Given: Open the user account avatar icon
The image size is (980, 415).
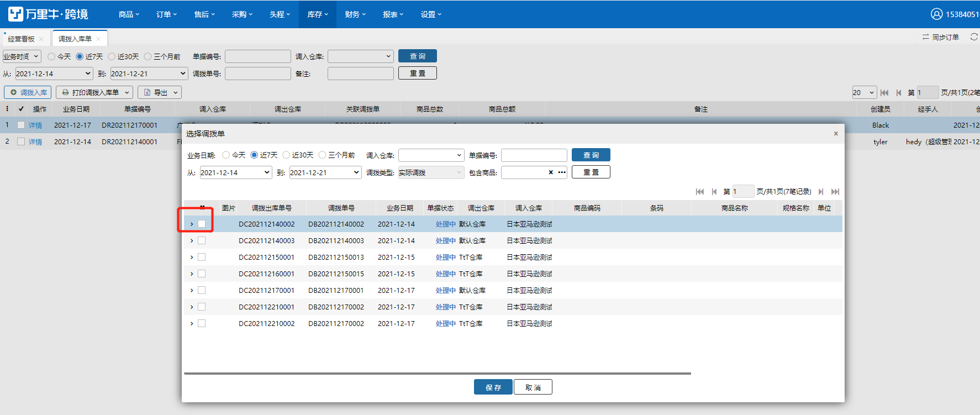Looking at the screenshot, I should 936,14.
